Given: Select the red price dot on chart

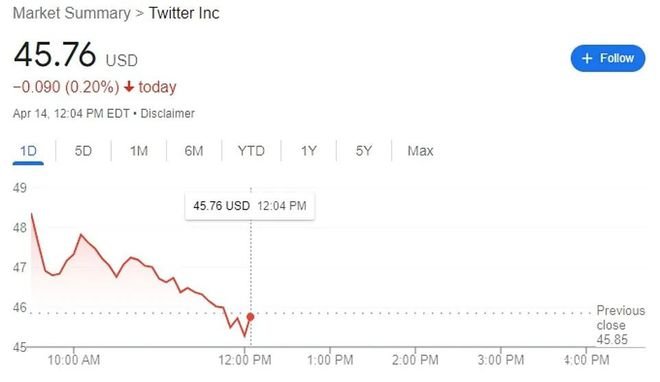Looking at the screenshot, I should 250,317.
